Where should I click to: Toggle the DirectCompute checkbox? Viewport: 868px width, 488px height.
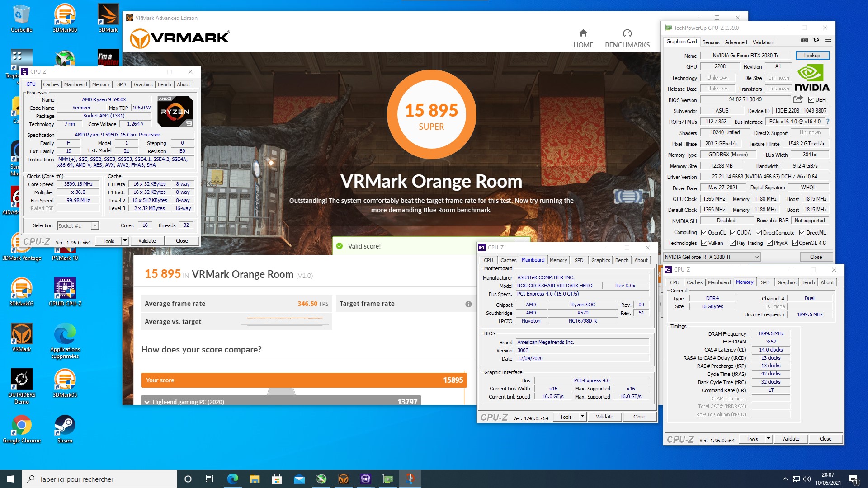pos(759,233)
